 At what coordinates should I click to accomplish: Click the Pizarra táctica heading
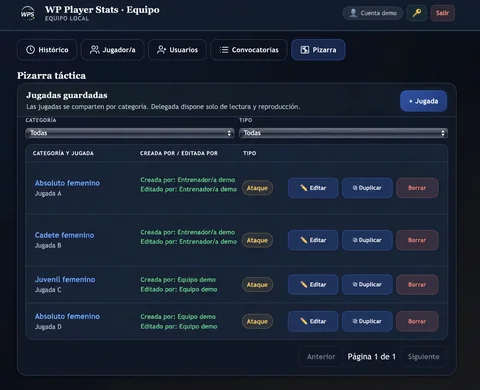tap(51, 76)
